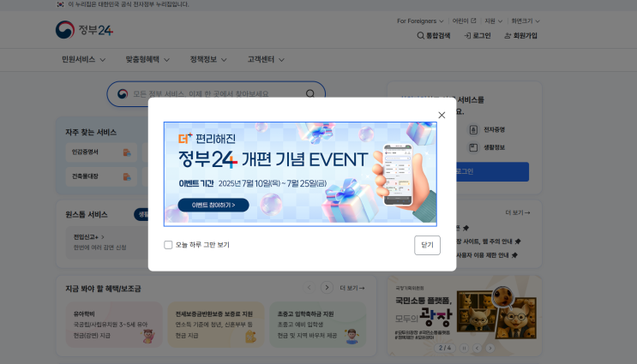The width and height of the screenshot is (637, 364).
Task: Close the event popup with the X icon
Action: pyautogui.click(x=442, y=116)
